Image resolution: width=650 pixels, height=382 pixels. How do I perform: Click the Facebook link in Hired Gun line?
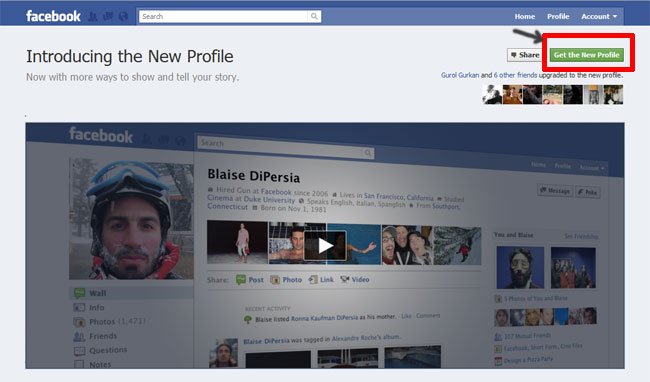coord(276,192)
